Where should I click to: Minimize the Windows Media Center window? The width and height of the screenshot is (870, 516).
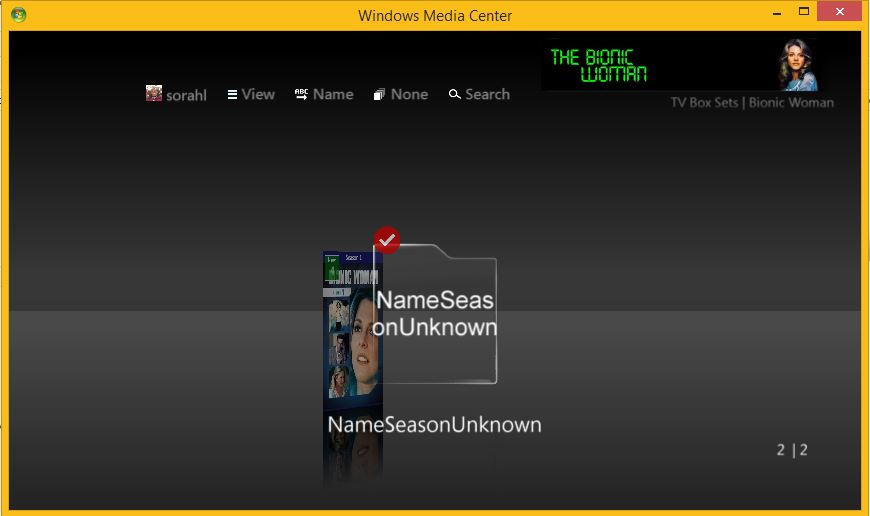777,12
